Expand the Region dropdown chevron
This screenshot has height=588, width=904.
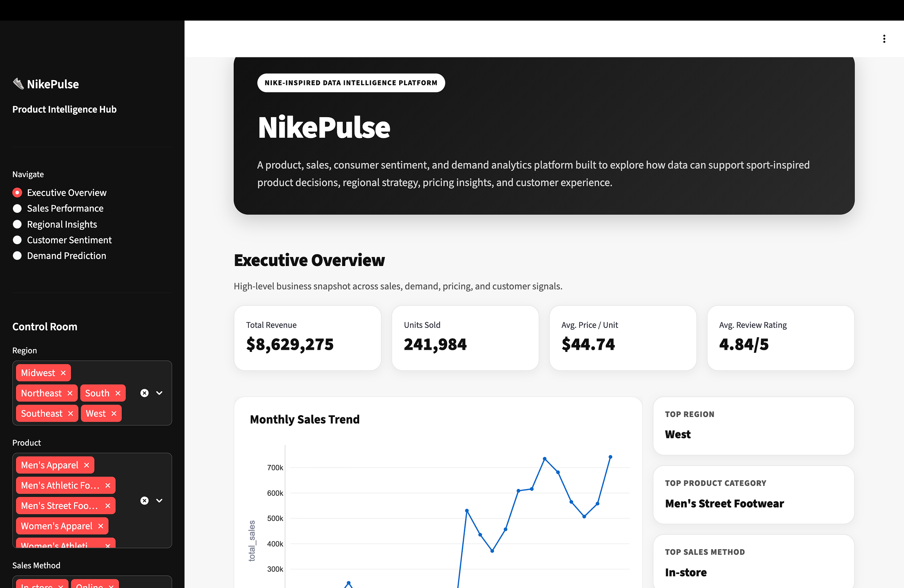(160, 393)
